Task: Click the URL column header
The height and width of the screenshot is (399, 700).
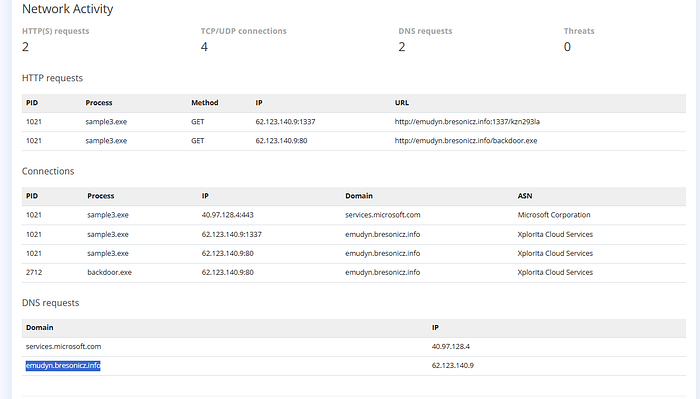Action: [x=401, y=103]
